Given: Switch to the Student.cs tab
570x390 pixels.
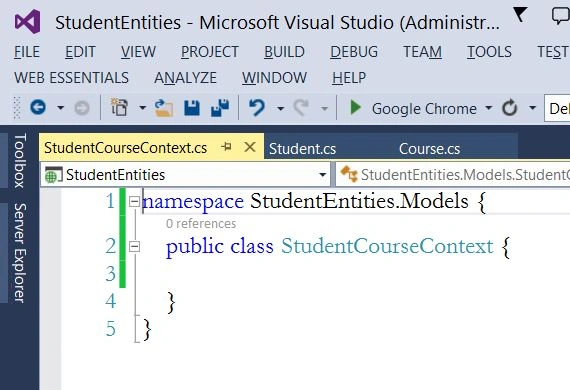Looking at the screenshot, I should coord(302,149).
